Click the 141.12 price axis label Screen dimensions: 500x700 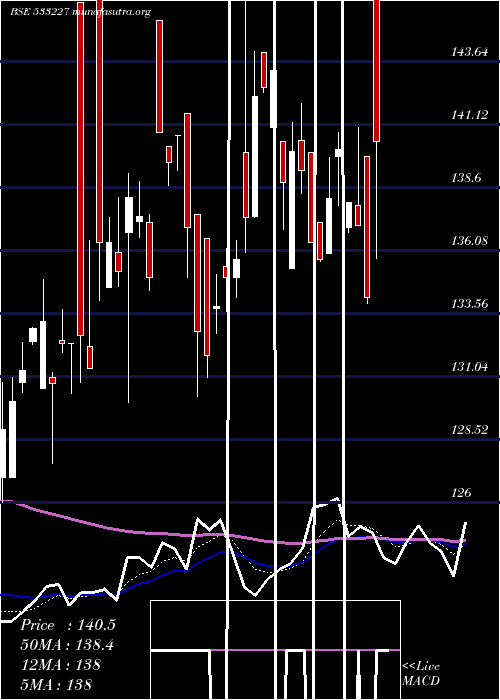point(469,115)
